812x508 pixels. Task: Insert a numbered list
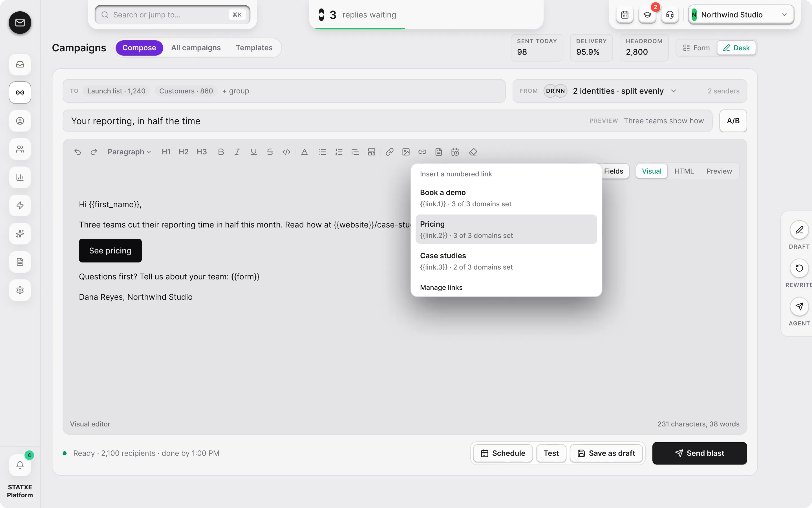point(339,152)
